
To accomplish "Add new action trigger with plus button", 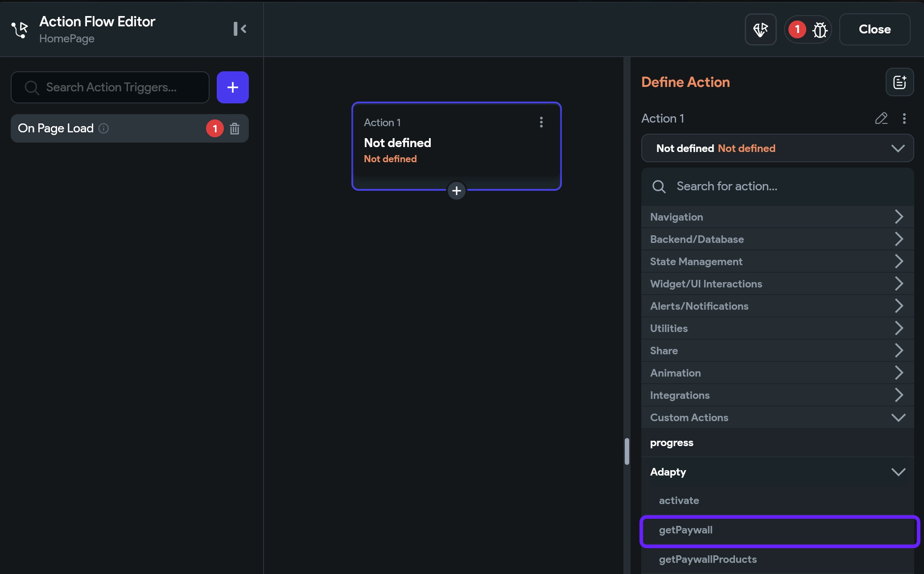I will [232, 87].
